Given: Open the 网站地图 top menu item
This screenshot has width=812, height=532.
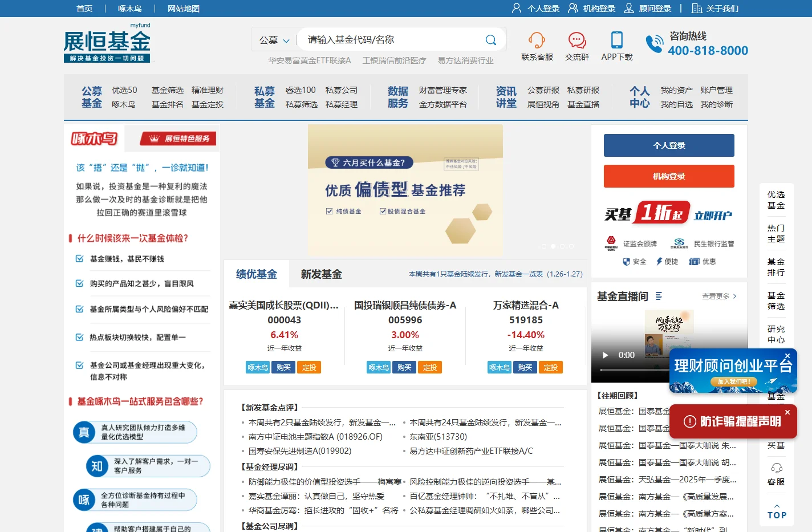Looking at the screenshot, I should 184,9.
